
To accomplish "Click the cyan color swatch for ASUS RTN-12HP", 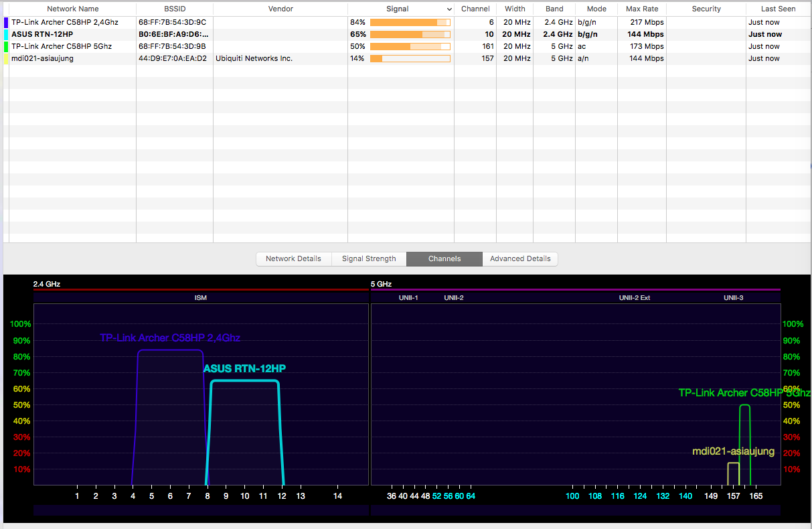I will (6, 34).
